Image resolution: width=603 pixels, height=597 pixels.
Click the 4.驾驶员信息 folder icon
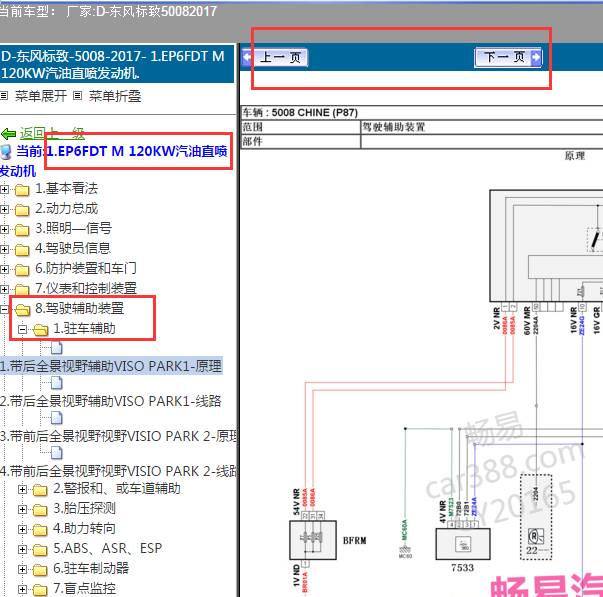pos(22,250)
